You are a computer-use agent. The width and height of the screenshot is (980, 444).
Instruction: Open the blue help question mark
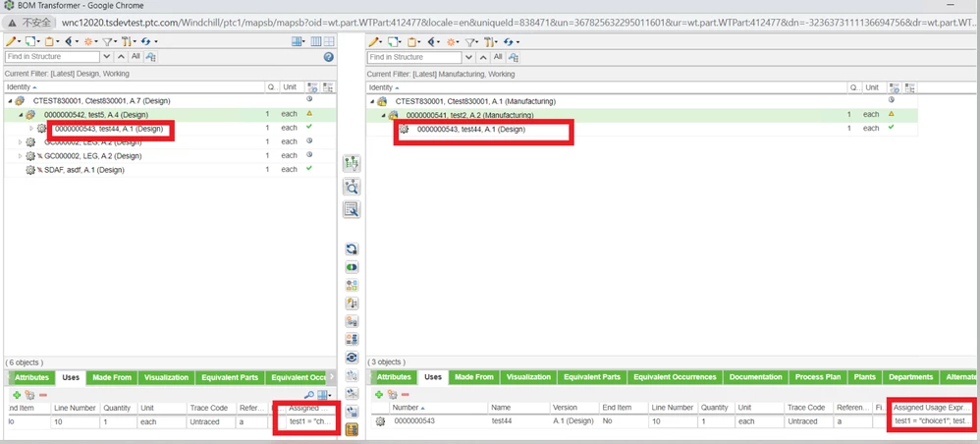329,57
